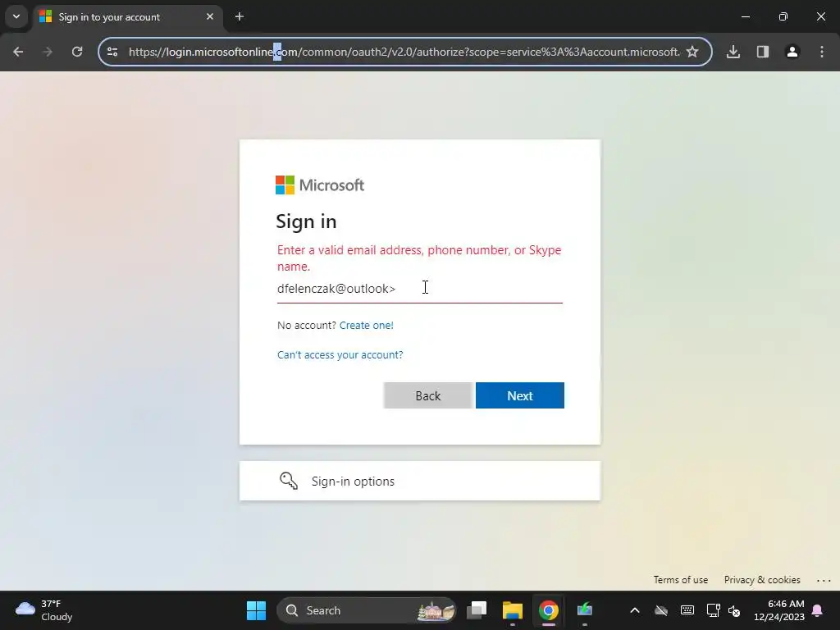The image size is (840, 630).
Task: Open the Windows Start menu
Action: [x=256, y=610]
